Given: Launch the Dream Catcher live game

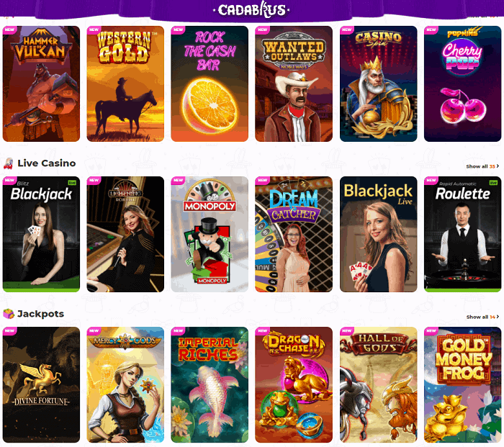Looking at the screenshot, I should pos(294,234).
